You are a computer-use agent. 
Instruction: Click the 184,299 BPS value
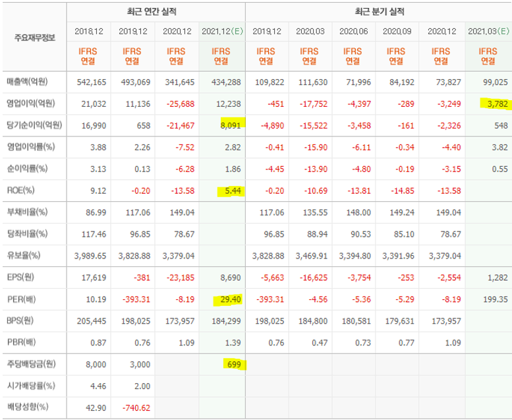tap(226, 321)
